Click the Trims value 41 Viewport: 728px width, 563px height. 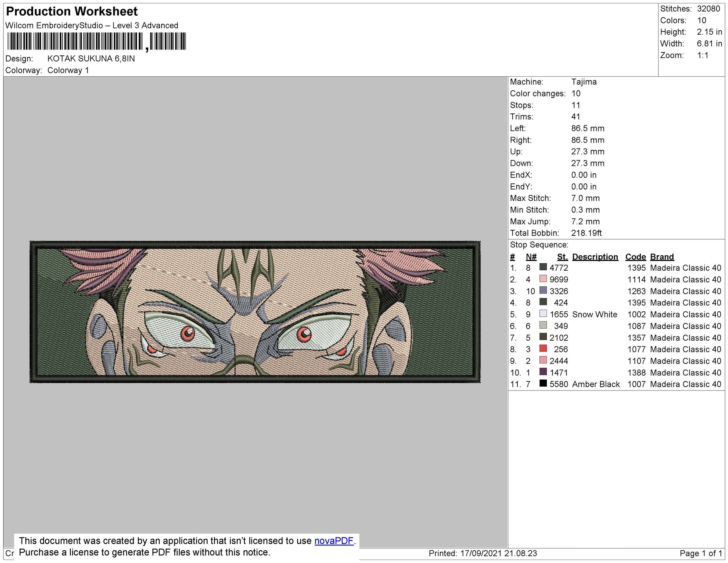pos(576,117)
